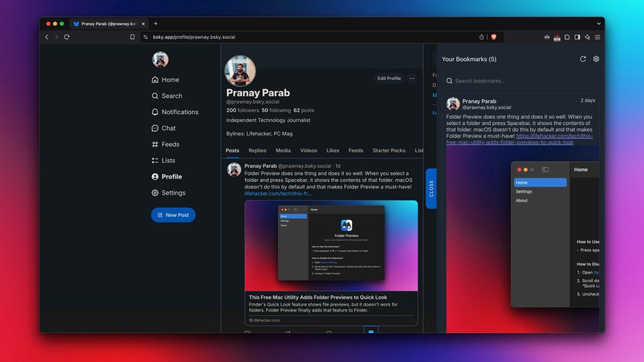Open Feeds in Bluesky sidebar
This screenshot has width=644, height=362.
coord(165,144)
